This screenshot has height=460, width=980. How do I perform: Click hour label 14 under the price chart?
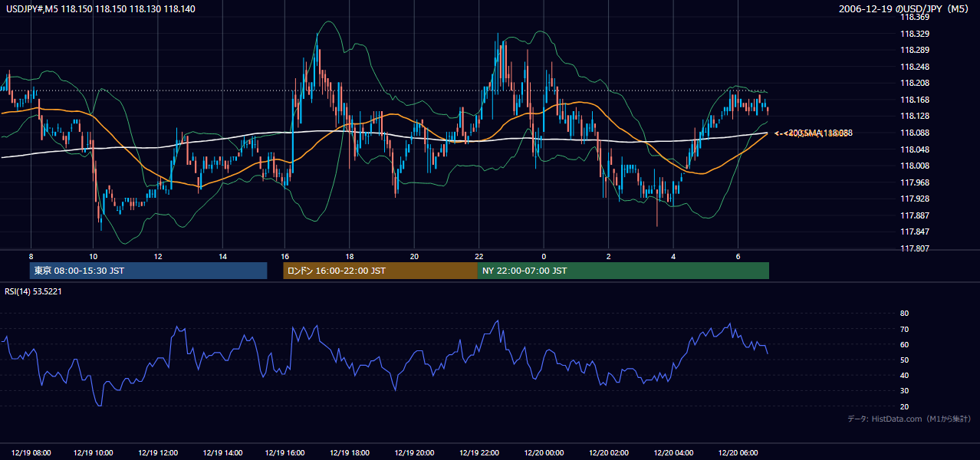[222, 256]
